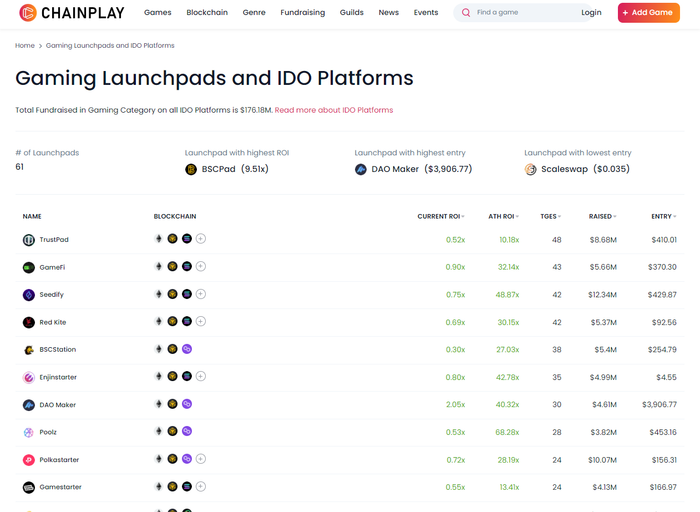
Task: Click Ethereum chain icon in TrustPad row
Action: click(x=158, y=239)
